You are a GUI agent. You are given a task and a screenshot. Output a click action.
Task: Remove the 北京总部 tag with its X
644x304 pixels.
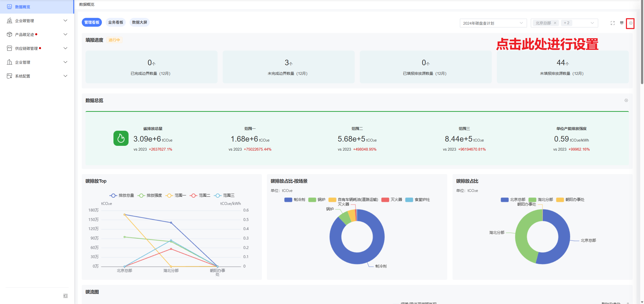555,23
